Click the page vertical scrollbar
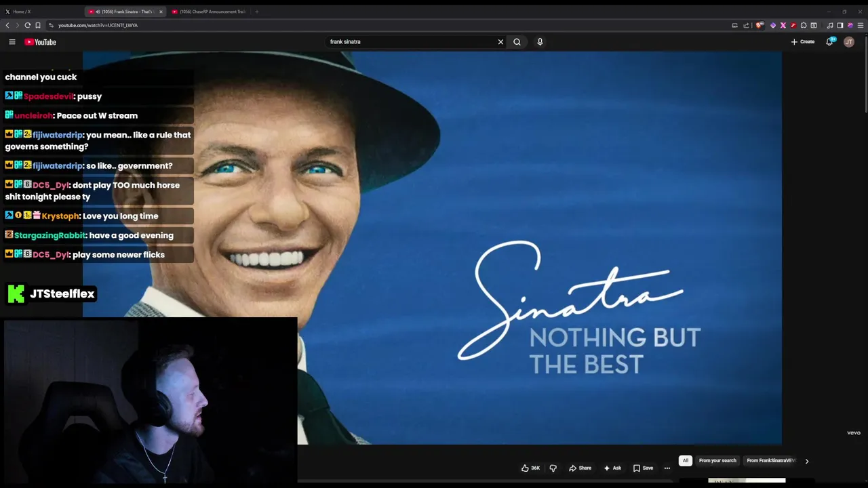This screenshot has width=868, height=488. (865, 75)
